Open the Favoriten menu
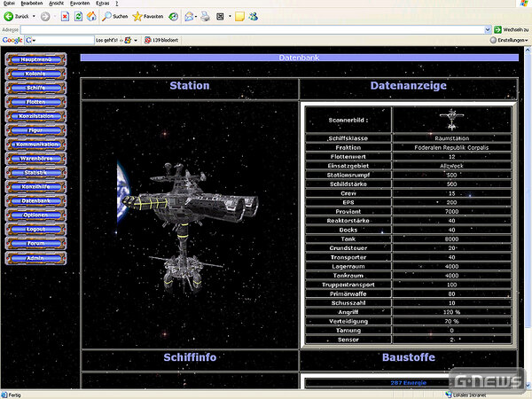 [80, 3]
